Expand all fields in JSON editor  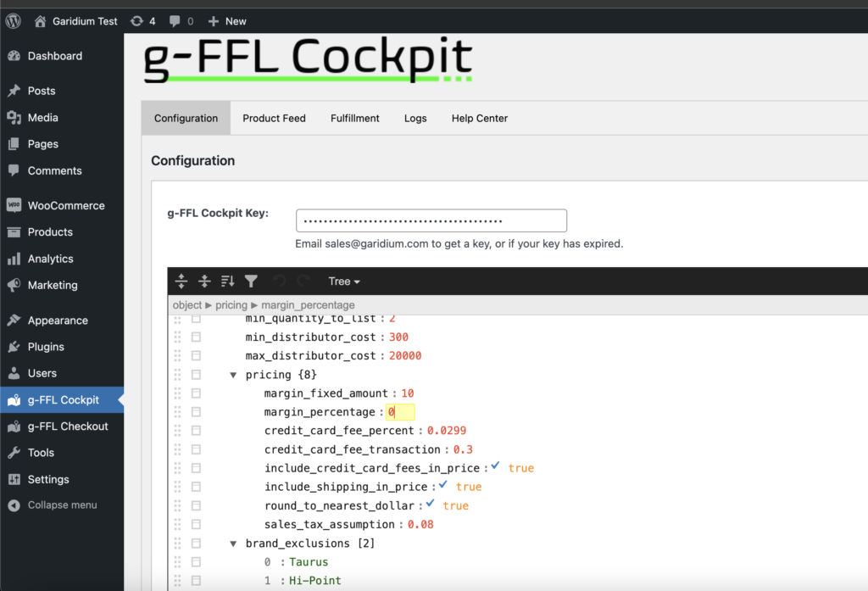coord(181,282)
